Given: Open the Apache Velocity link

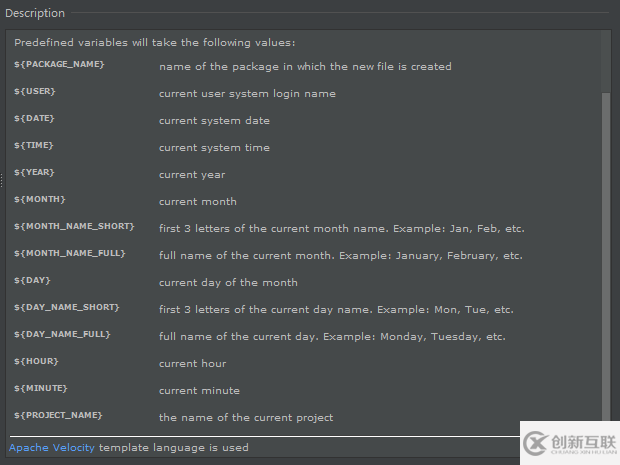Looking at the screenshot, I should (52, 447).
